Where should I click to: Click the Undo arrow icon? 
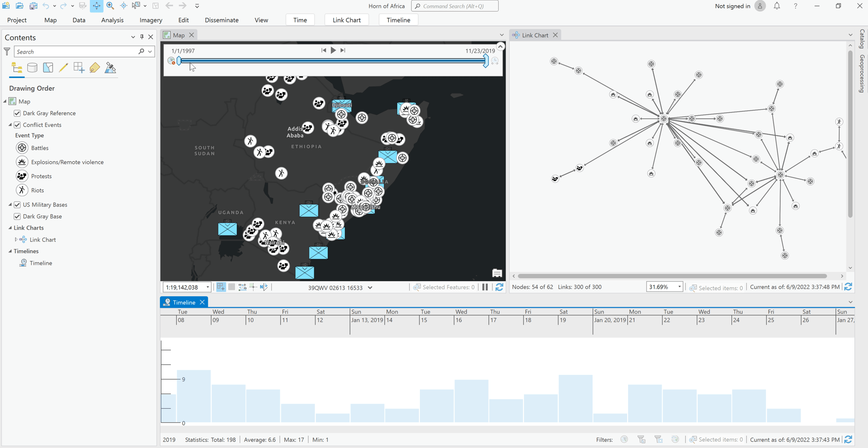46,6
